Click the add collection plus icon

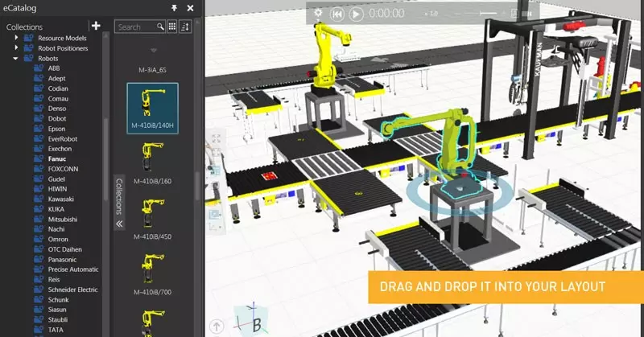pos(96,27)
